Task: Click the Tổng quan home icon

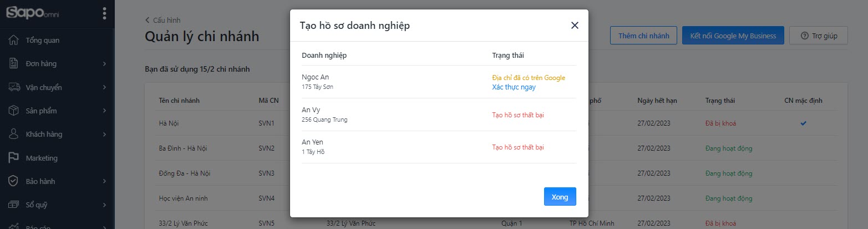Action: [x=14, y=40]
